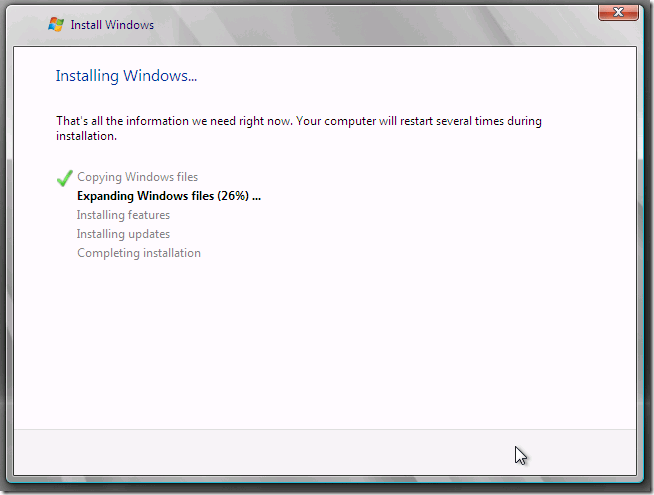
Task: Select the 'Installing updates' step
Action: tap(123, 234)
